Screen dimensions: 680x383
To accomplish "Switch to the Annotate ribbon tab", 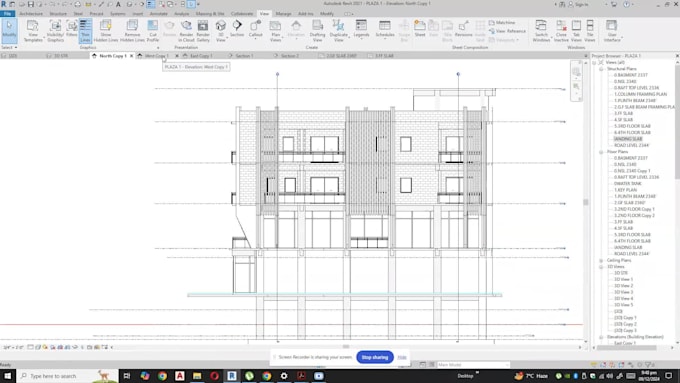I will (x=158, y=14).
